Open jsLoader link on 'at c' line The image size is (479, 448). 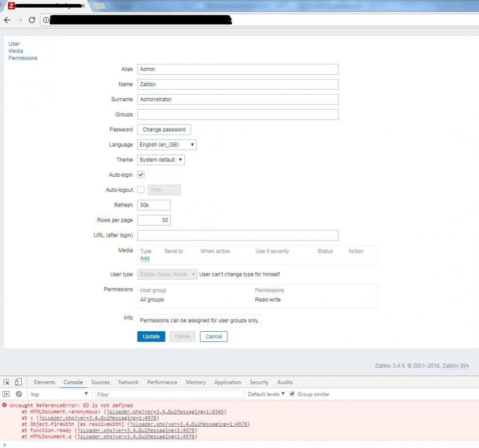[x=98, y=418]
